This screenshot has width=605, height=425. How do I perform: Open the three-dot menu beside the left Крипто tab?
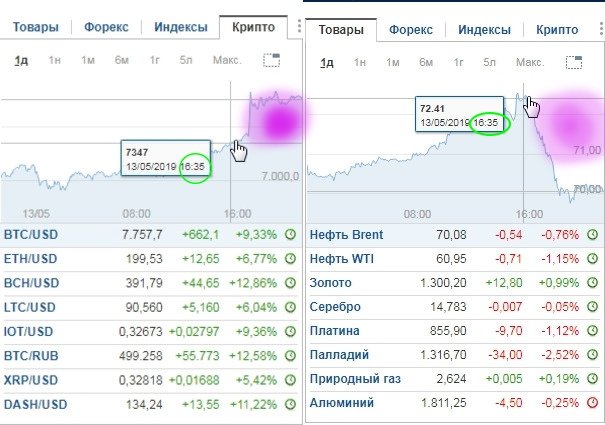297,28
